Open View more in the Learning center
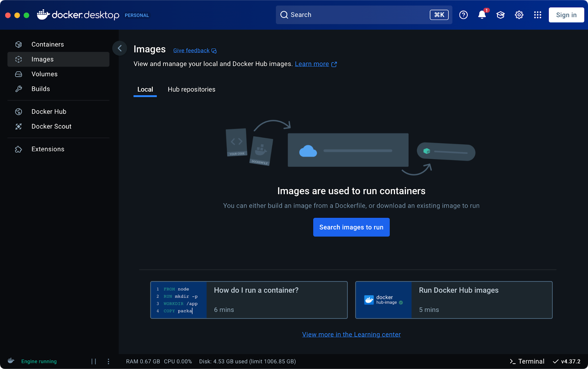 point(351,334)
